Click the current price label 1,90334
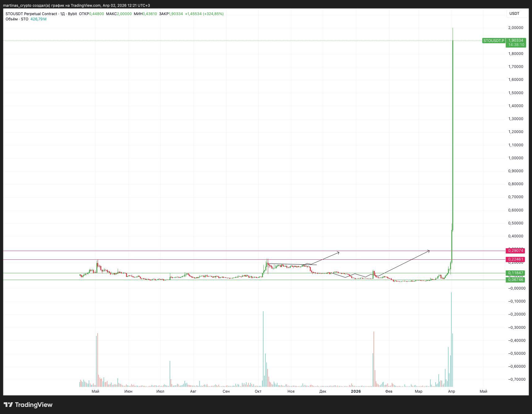Image resolution: width=532 pixels, height=414 pixels. tap(516, 40)
